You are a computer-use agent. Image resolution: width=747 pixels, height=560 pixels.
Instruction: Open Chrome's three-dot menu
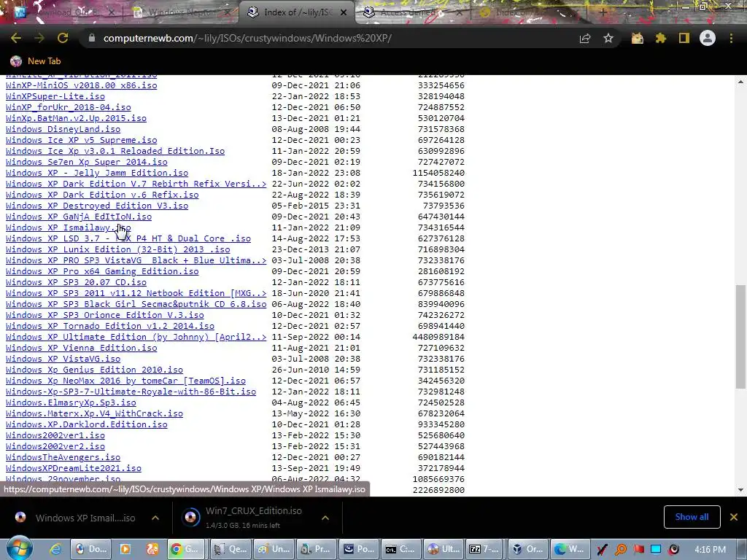[731, 39]
